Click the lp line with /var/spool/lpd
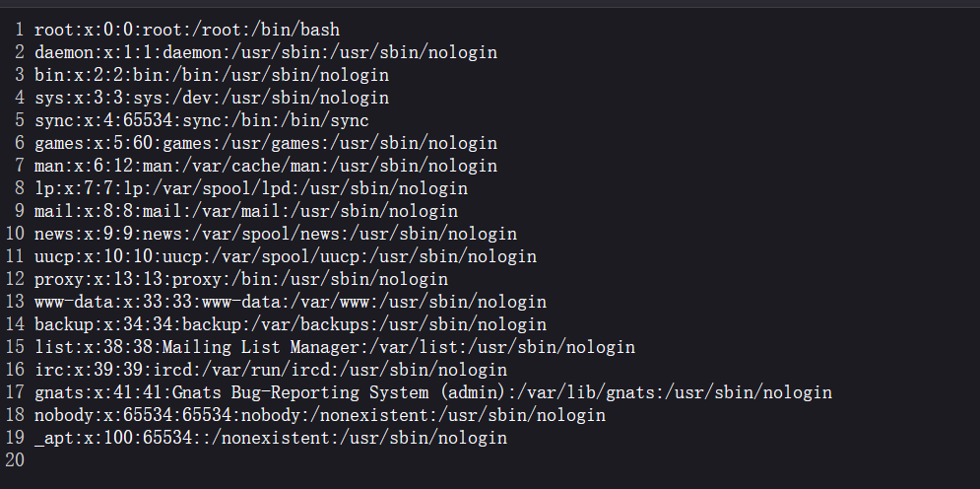Viewport: 980px width, 489px height. point(250,188)
